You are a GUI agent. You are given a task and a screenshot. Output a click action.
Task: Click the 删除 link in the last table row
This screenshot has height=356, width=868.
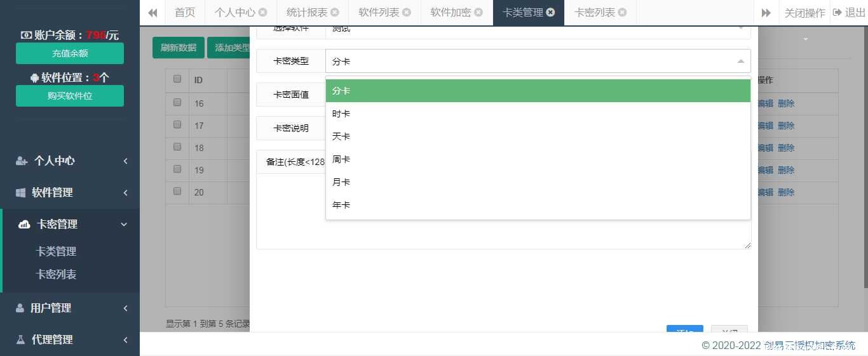pyautogui.click(x=786, y=192)
